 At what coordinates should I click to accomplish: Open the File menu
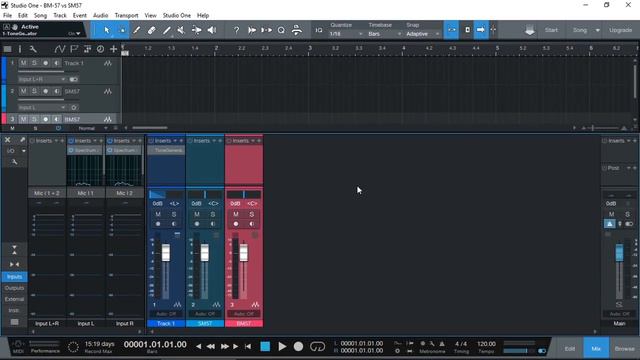(x=7, y=16)
